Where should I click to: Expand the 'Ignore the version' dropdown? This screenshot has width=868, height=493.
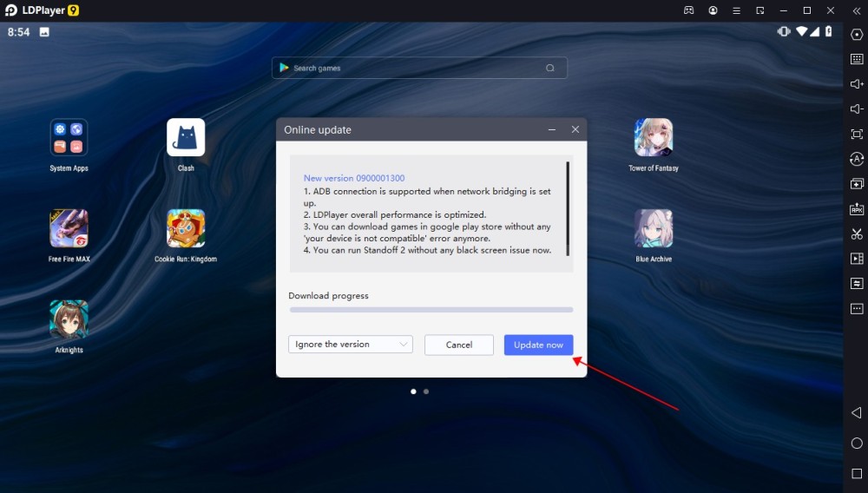pyautogui.click(x=351, y=345)
